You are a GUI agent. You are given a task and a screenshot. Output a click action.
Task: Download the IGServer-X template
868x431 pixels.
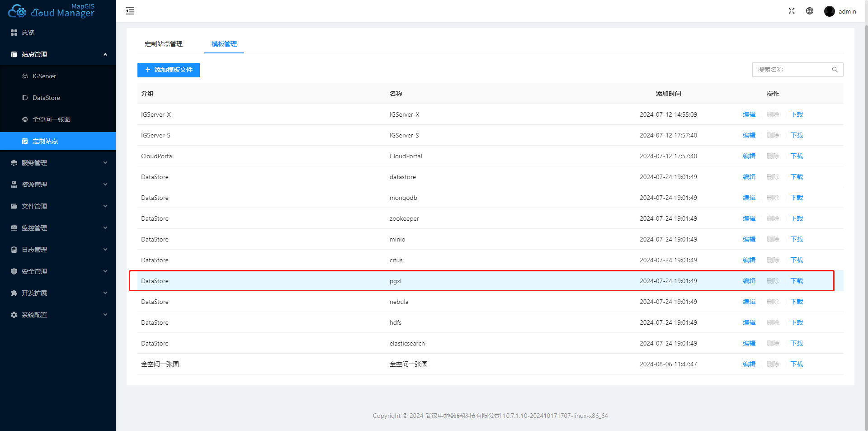797,114
